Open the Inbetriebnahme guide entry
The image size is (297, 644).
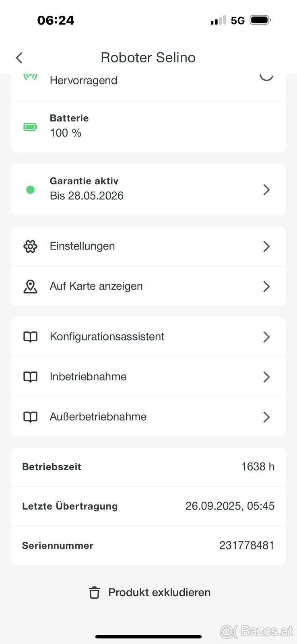88,377
